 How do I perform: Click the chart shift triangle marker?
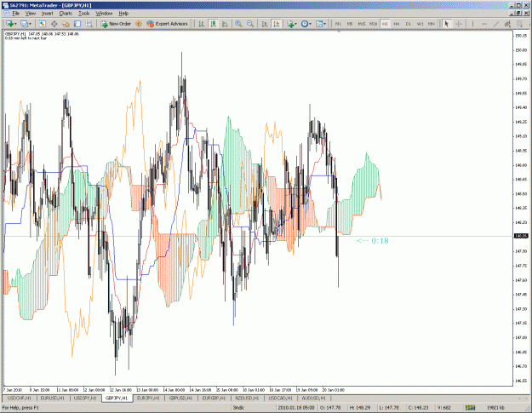tap(339, 32)
